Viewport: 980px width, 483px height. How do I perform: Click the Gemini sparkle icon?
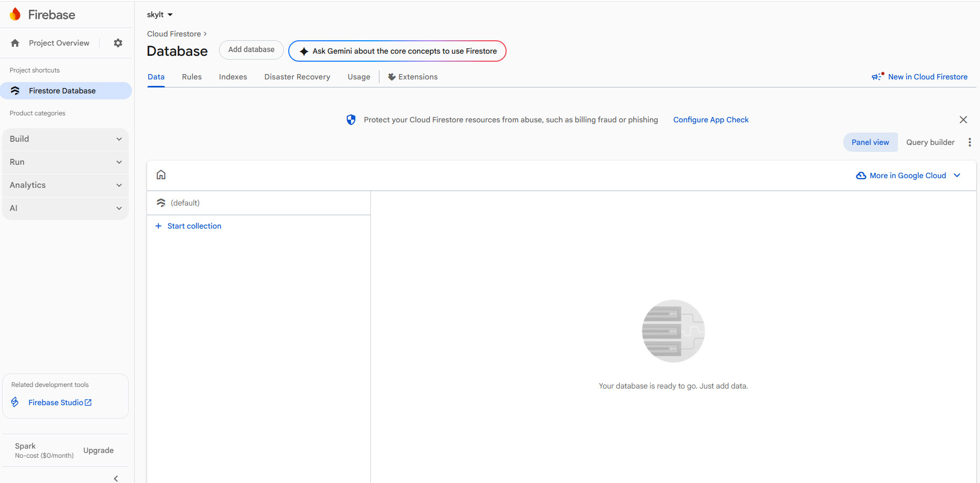click(x=304, y=51)
